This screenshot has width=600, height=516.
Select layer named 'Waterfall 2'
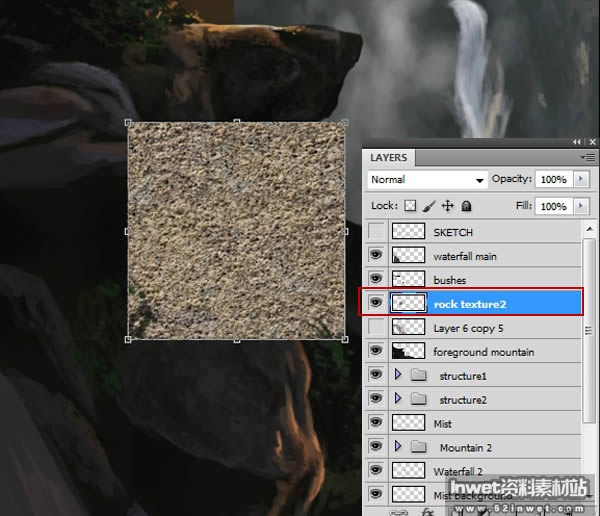tap(458, 472)
